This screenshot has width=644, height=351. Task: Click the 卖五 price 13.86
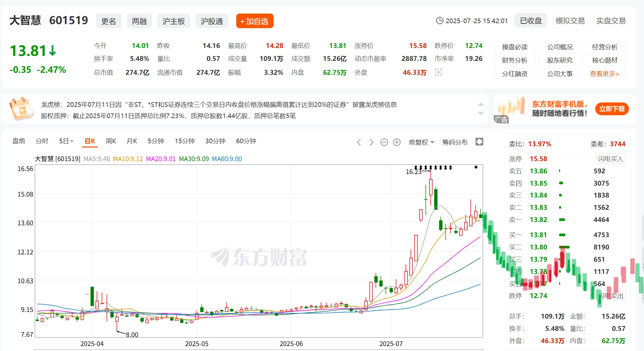[539, 171]
